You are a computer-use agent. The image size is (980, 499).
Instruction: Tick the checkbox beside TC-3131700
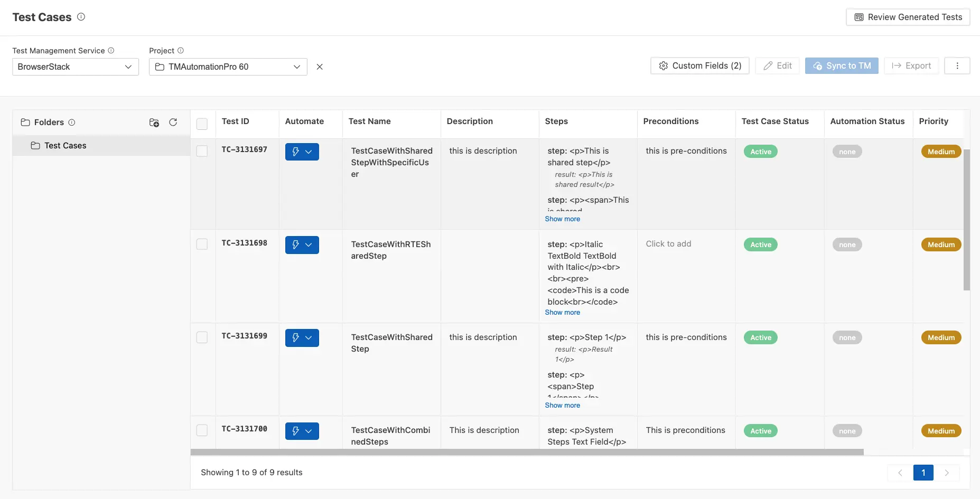(202, 430)
